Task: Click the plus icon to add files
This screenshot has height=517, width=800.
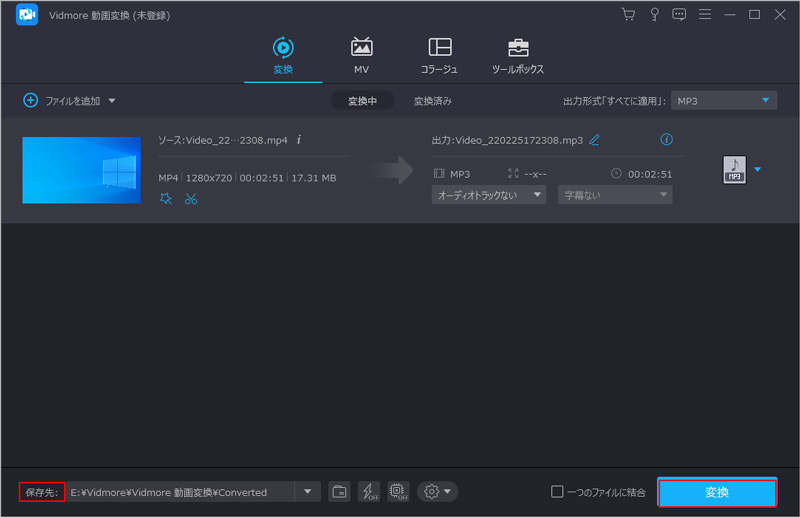Action: point(31,100)
